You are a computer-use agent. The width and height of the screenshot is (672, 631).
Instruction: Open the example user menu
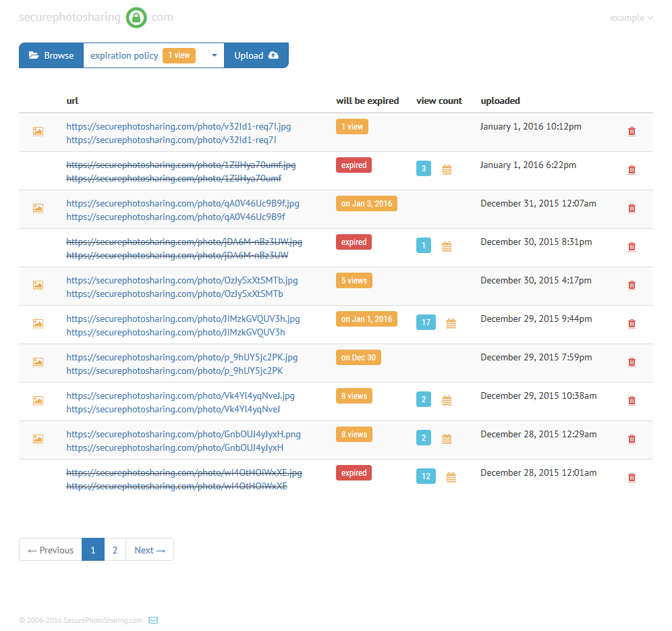[x=631, y=18]
